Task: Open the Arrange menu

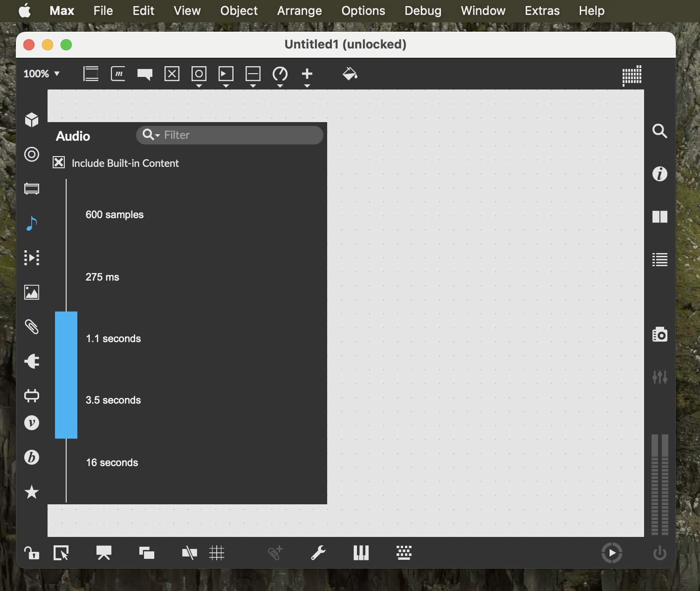Action: click(299, 11)
